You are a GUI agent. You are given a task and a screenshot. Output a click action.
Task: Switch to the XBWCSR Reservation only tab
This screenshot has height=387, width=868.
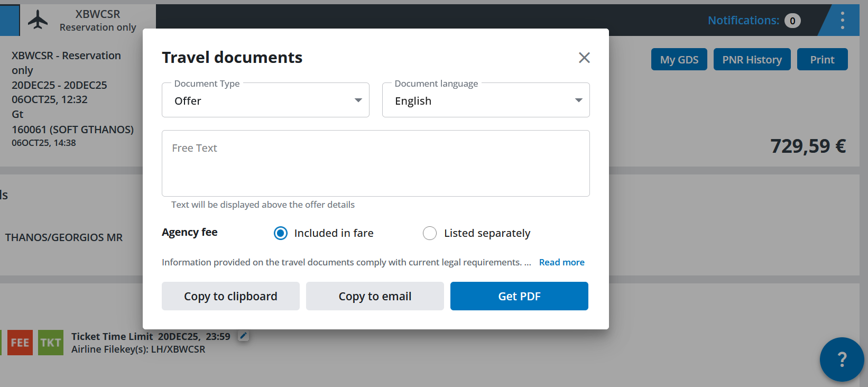point(98,21)
